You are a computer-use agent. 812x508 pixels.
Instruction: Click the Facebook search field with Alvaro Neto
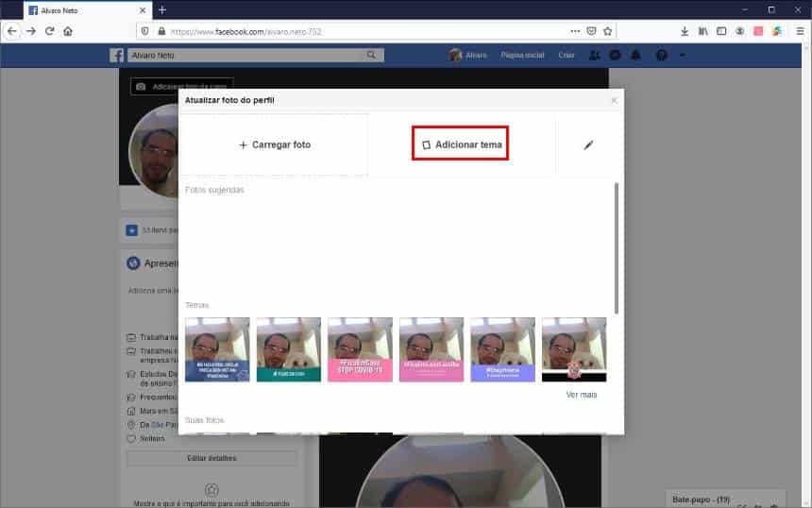246,55
